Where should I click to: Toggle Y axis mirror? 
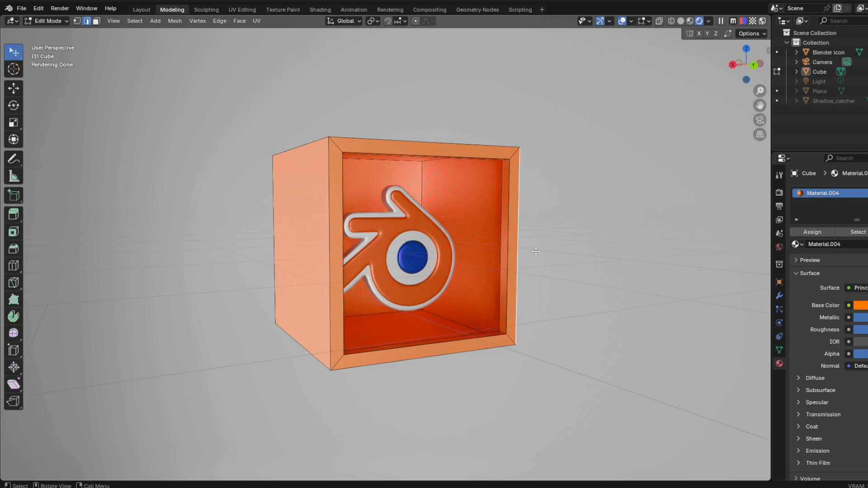(x=707, y=33)
